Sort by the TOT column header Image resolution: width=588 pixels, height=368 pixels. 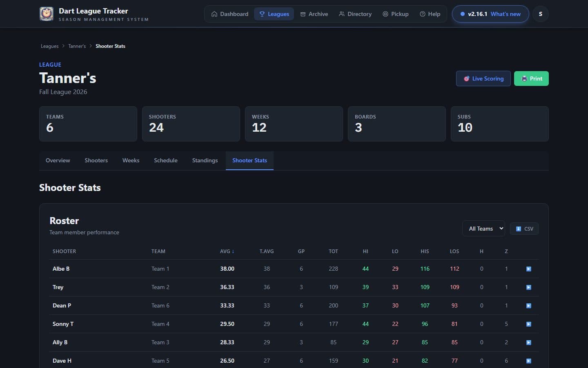(333, 251)
